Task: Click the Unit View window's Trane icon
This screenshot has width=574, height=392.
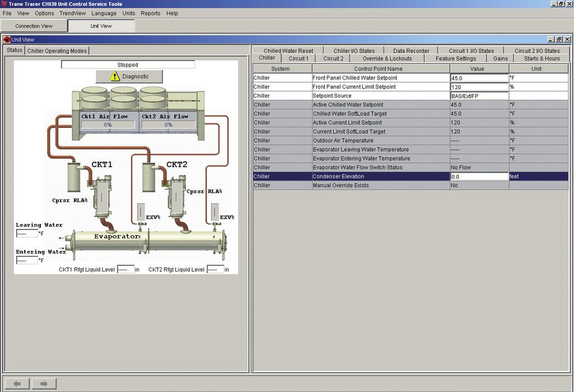Action: (x=7, y=40)
